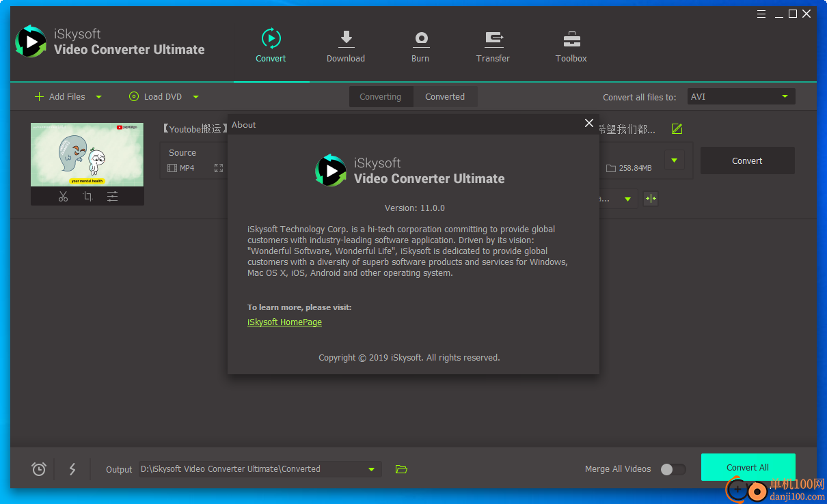Click the Version: 11.0.0 text
827x504 pixels.
[415, 208]
